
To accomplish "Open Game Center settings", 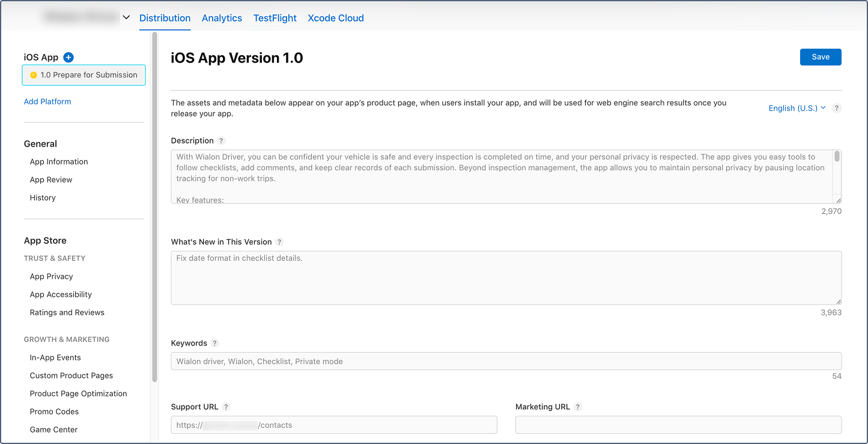I will pyautogui.click(x=54, y=430).
